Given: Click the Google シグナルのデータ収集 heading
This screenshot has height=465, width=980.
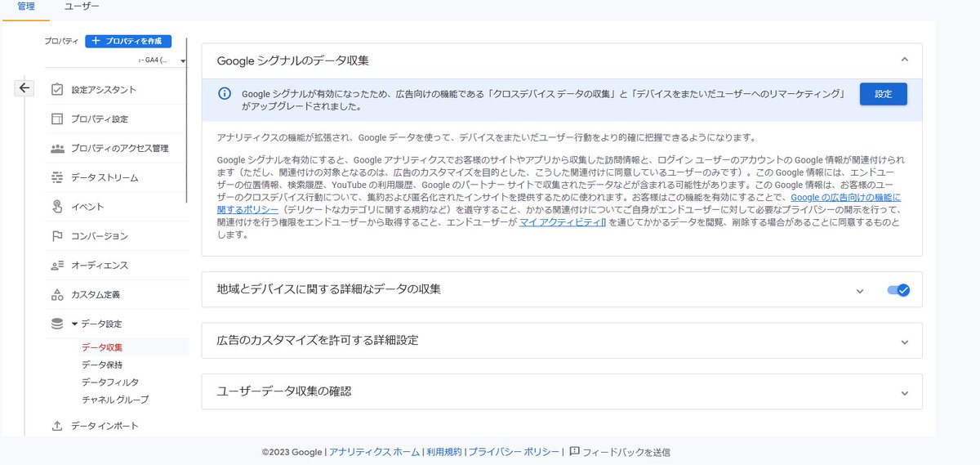Looking at the screenshot, I should point(292,60).
